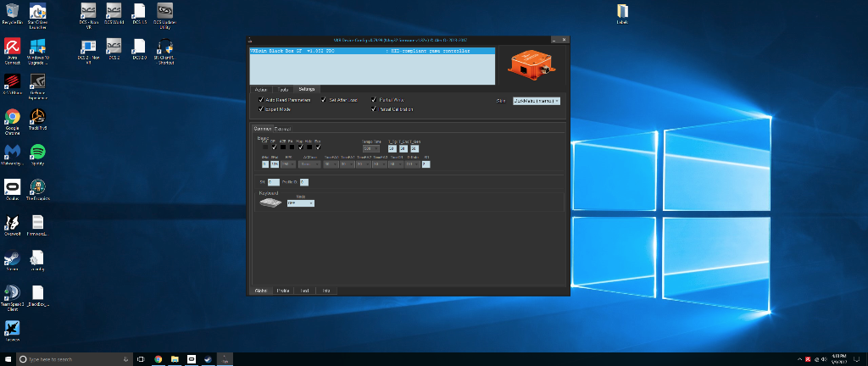Open the Tempo Time dropdown

(x=371, y=149)
